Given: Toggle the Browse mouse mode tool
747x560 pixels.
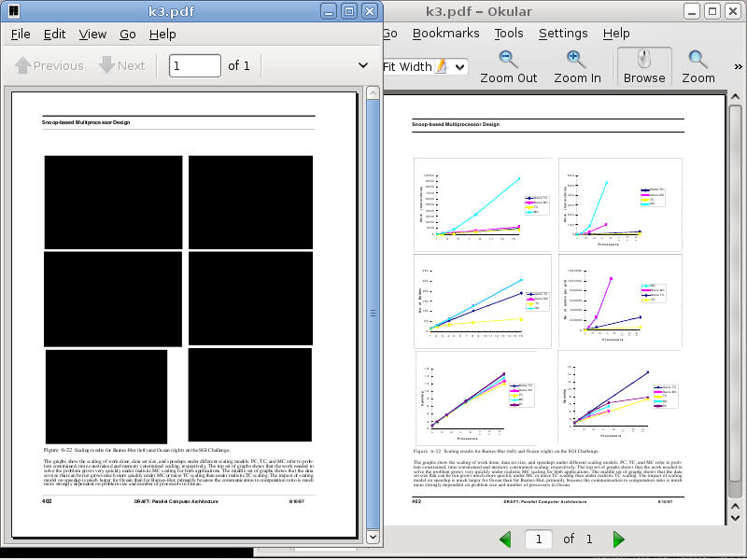Looking at the screenshot, I should [644, 66].
